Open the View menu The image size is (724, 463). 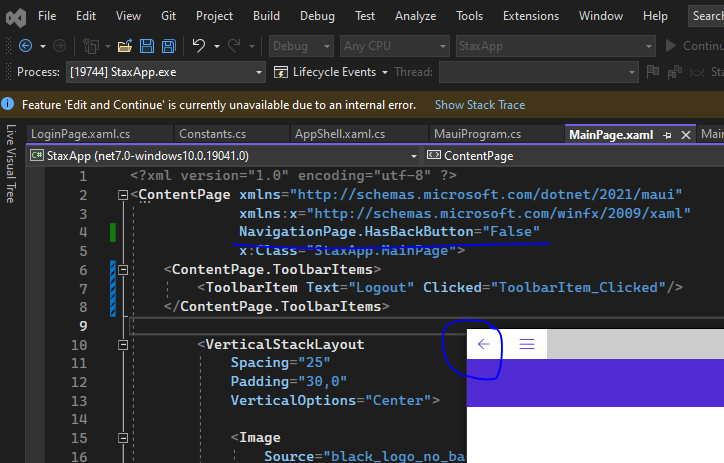coord(128,16)
